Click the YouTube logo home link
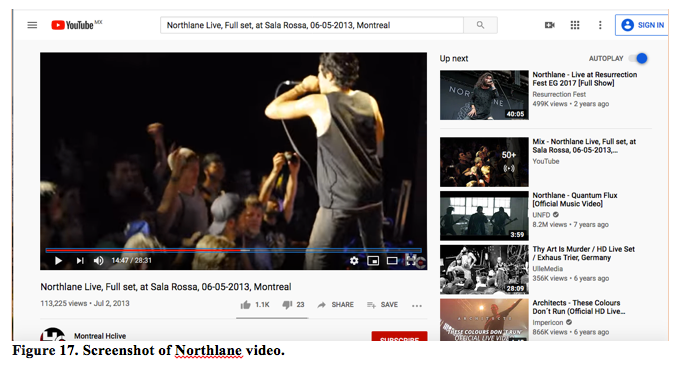The image size is (691, 367). click(x=73, y=25)
